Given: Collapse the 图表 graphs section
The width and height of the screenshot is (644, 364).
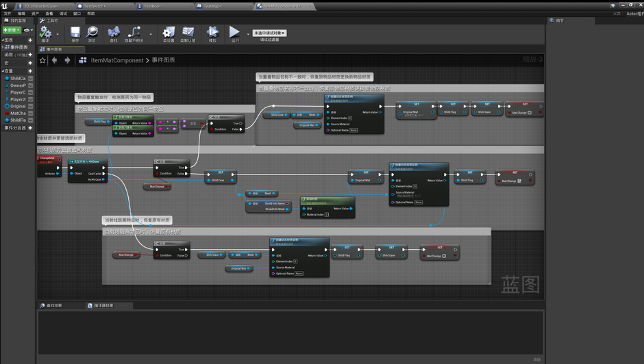Looking at the screenshot, I should click(3, 40).
